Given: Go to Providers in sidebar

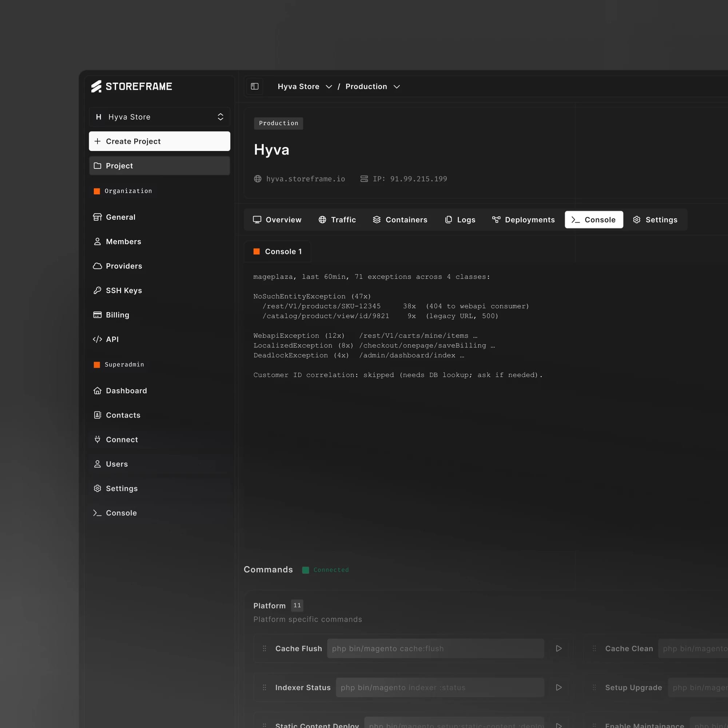Looking at the screenshot, I should pyautogui.click(x=118, y=266).
